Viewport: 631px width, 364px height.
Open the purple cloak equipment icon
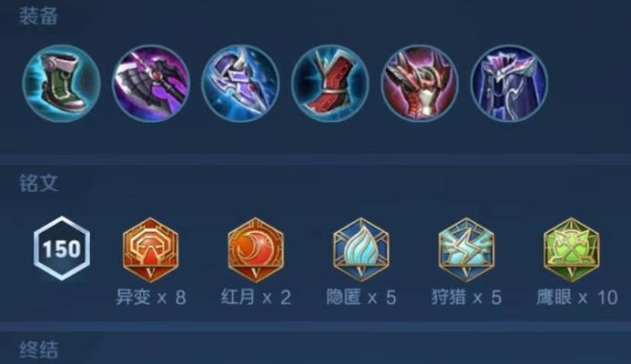[x=509, y=83]
